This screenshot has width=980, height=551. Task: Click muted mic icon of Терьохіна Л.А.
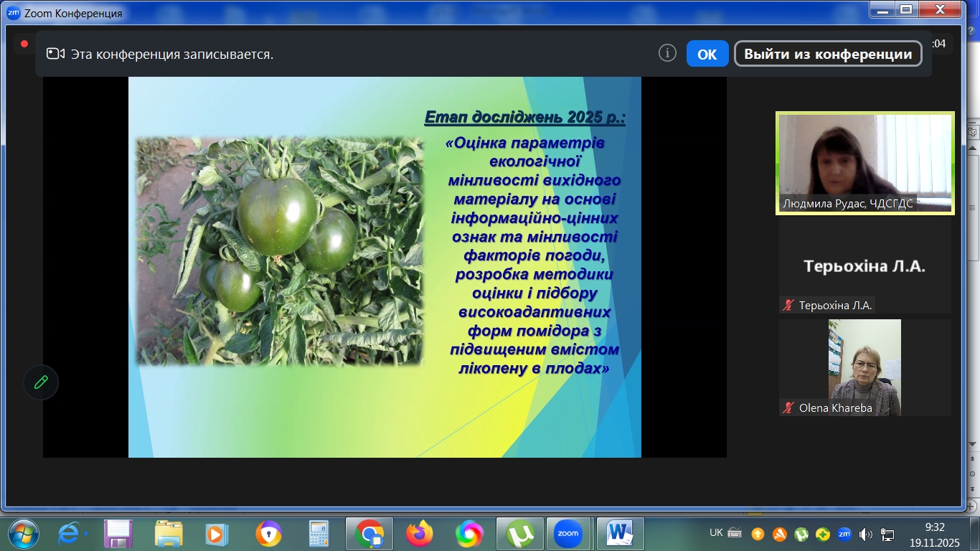point(788,306)
